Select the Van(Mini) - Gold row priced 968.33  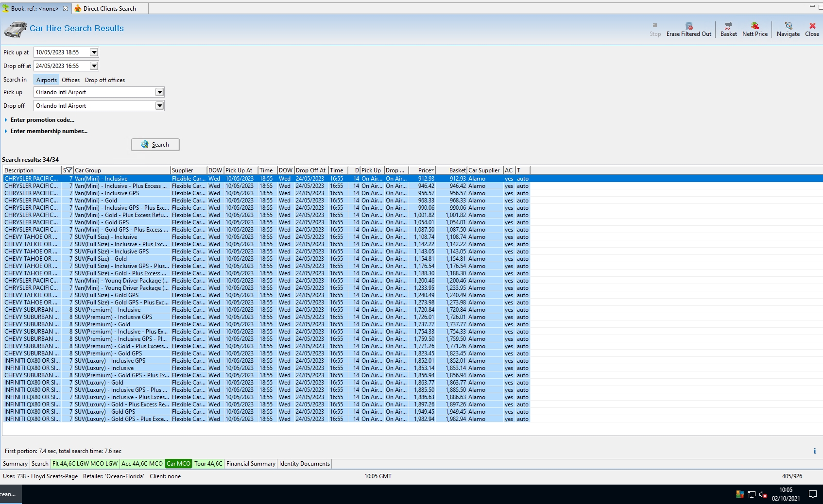(266, 201)
